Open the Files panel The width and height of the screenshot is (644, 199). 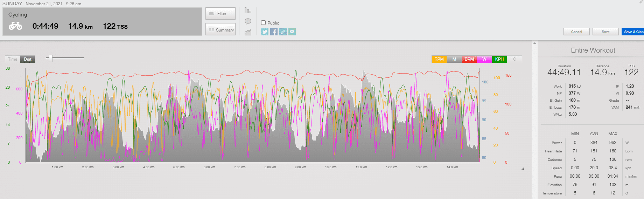[220, 14]
